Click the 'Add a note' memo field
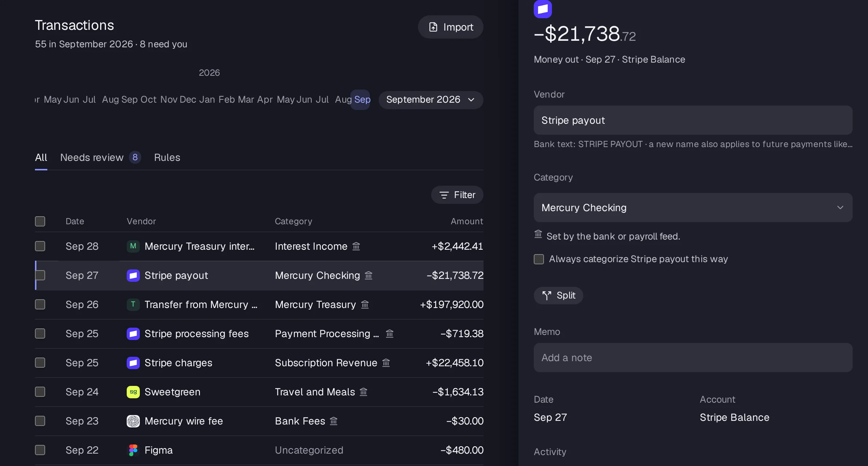 point(693,358)
